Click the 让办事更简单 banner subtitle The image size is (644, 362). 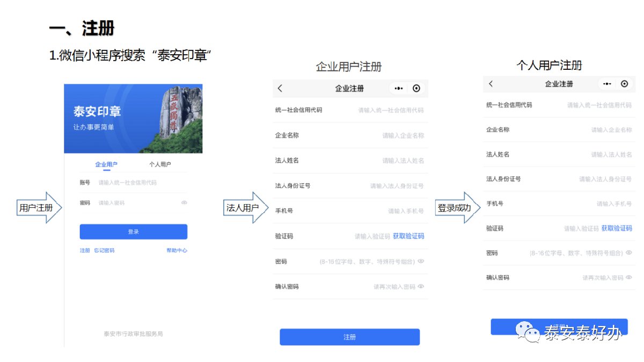pyautogui.click(x=93, y=128)
